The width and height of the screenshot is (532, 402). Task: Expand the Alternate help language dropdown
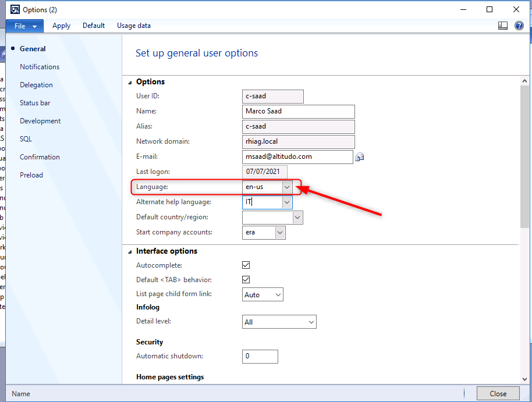click(286, 202)
